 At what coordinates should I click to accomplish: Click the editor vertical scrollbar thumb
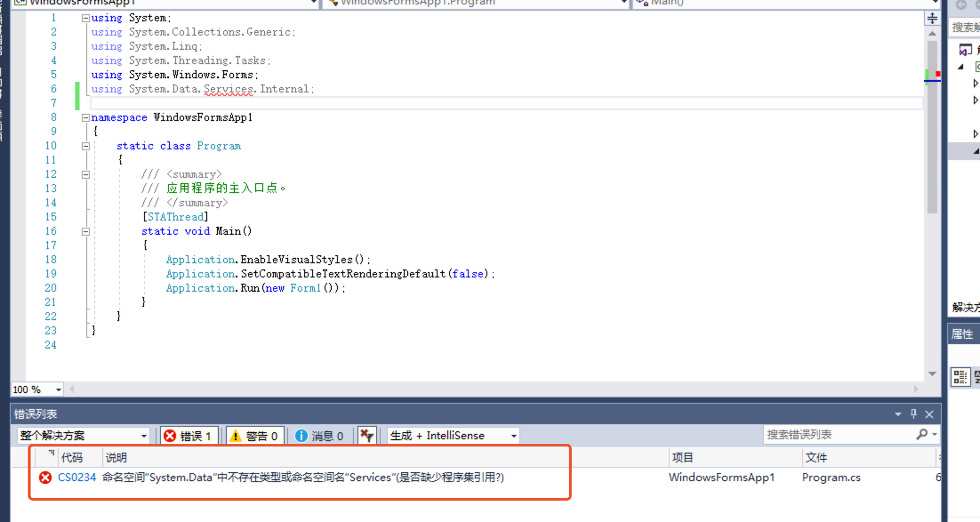[932, 127]
